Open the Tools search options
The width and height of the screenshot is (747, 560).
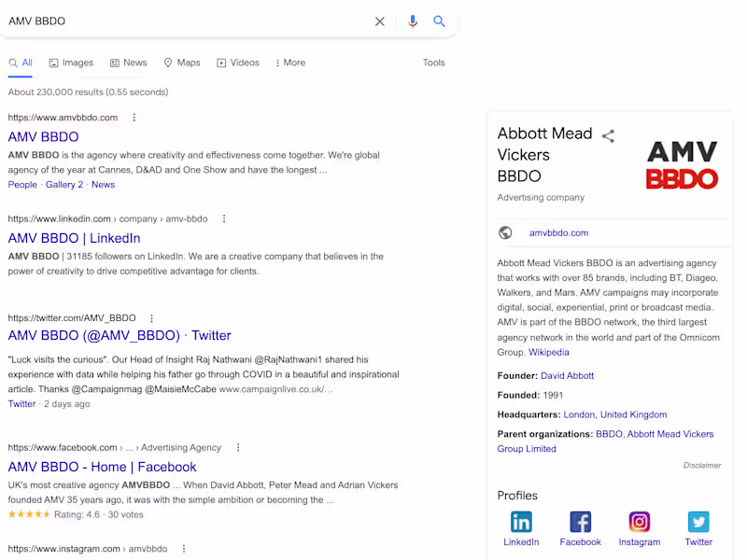pyautogui.click(x=434, y=63)
